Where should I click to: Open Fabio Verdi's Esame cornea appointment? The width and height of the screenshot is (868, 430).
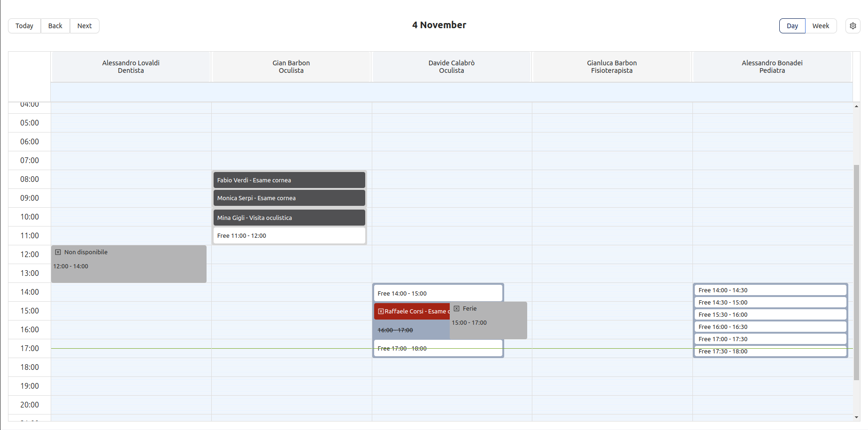(289, 180)
